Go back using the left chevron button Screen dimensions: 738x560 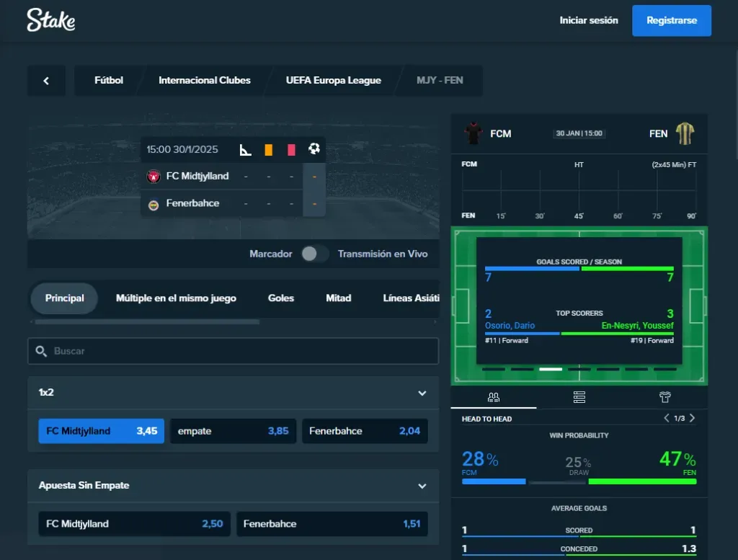(46, 81)
